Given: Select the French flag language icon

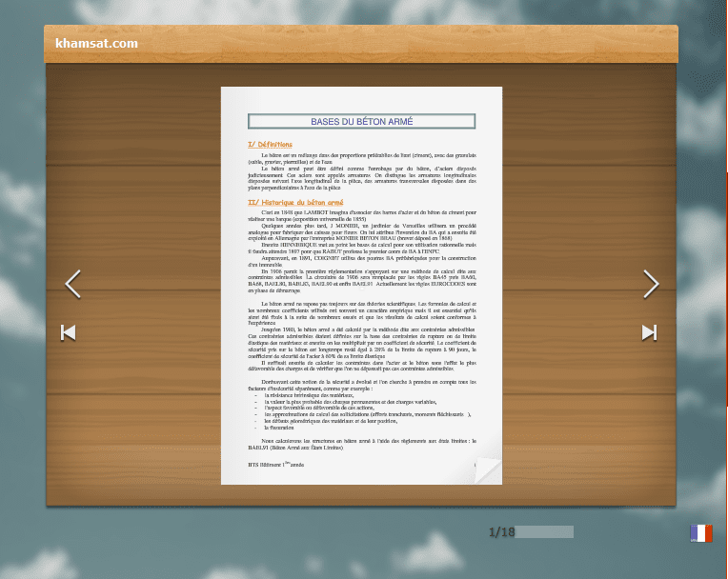Looking at the screenshot, I should [x=701, y=533].
